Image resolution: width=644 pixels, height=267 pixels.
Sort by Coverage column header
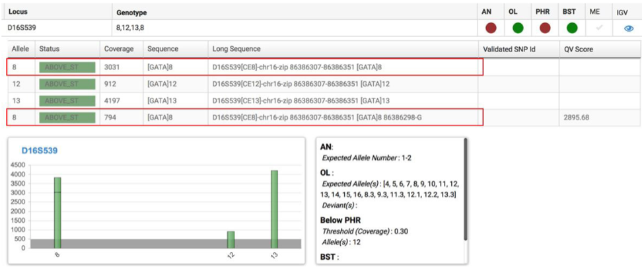pyautogui.click(x=119, y=49)
